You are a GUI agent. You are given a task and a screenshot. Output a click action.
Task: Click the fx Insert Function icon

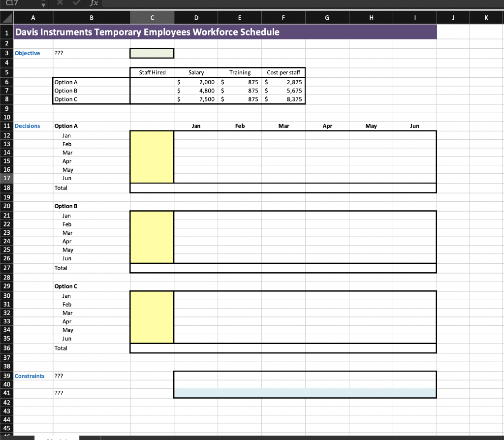[94, 3]
